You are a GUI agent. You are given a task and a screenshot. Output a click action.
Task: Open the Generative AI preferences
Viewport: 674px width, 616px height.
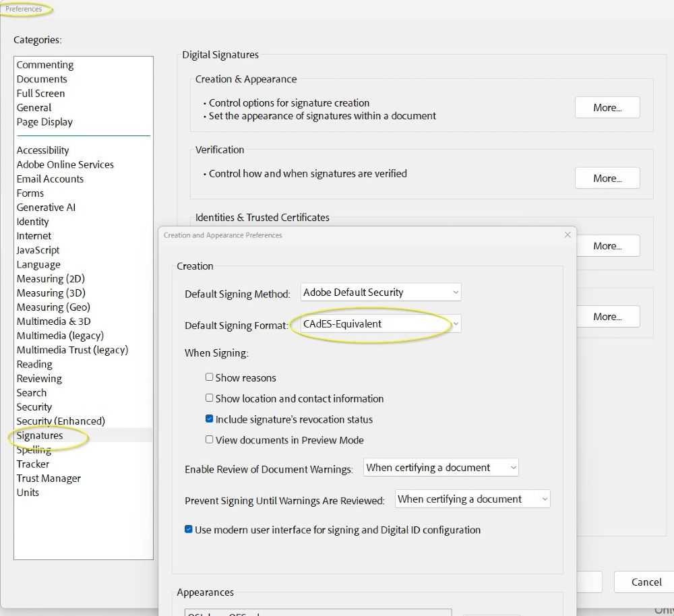pos(46,207)
